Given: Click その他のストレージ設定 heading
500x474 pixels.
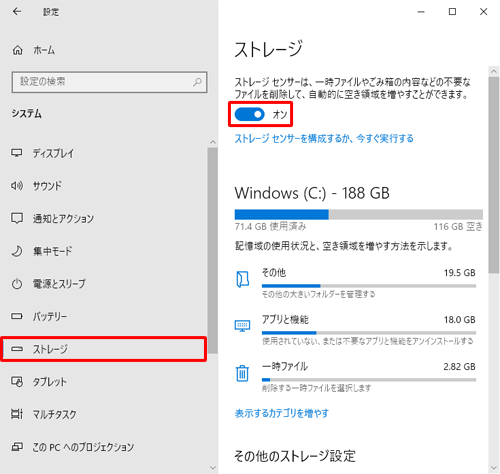Looking at the screenshot, I should coord(295,456).
